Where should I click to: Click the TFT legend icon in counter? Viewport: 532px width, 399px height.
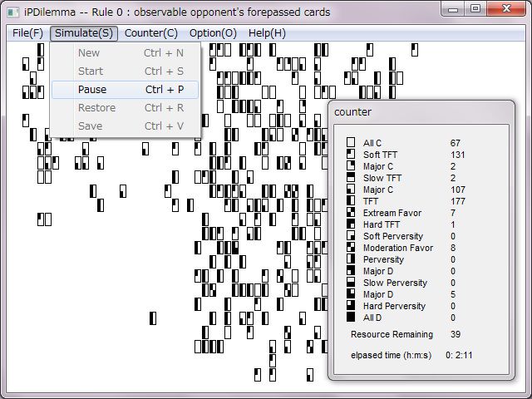[x=351, y=200]
